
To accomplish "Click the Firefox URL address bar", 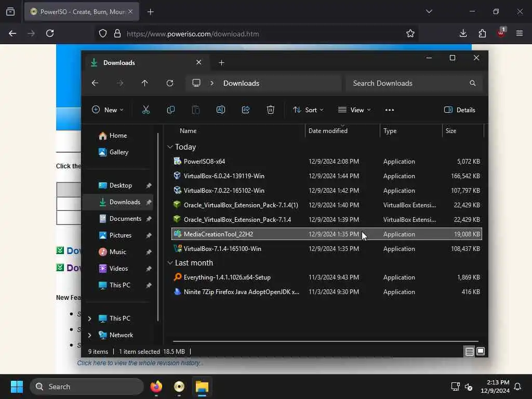I will pos(256,34).
